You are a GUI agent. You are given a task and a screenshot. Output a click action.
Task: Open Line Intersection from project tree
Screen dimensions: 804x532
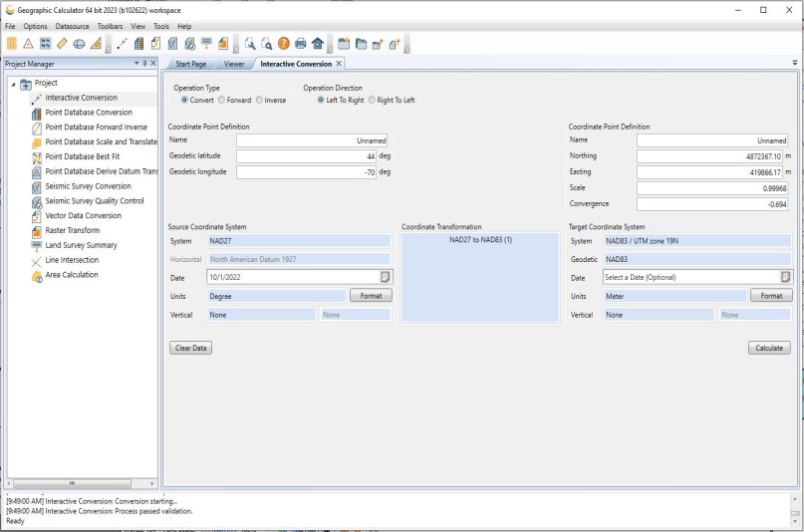(x=72, y=260)
